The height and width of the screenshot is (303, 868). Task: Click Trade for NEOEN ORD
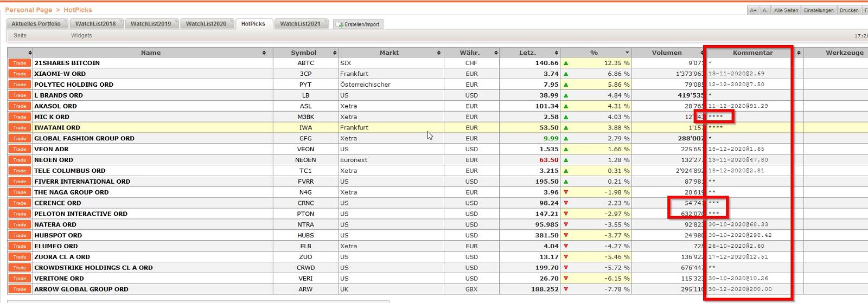(x=20, y=160)
